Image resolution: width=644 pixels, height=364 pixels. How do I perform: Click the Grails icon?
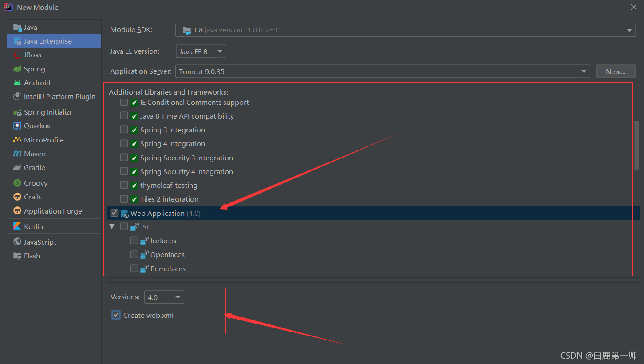(x=17, y=197)
